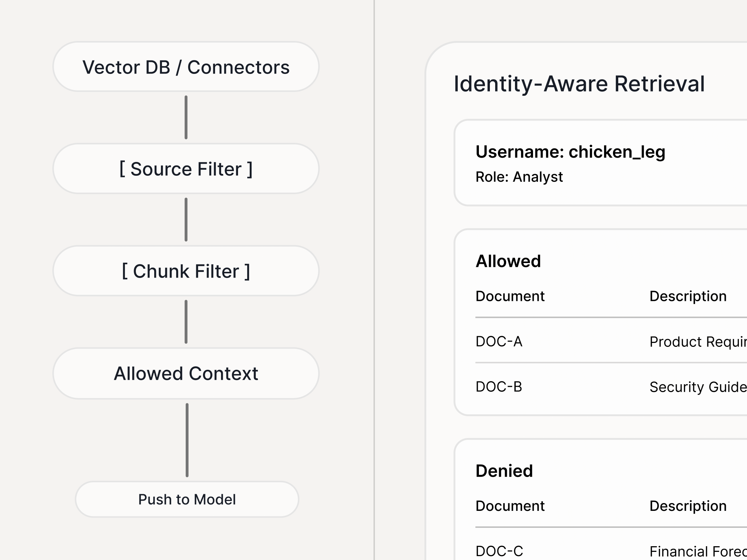This screenshot has width=747, height=560.
Task: Click the Financial Forecast description cell
Action: (697, 552)
